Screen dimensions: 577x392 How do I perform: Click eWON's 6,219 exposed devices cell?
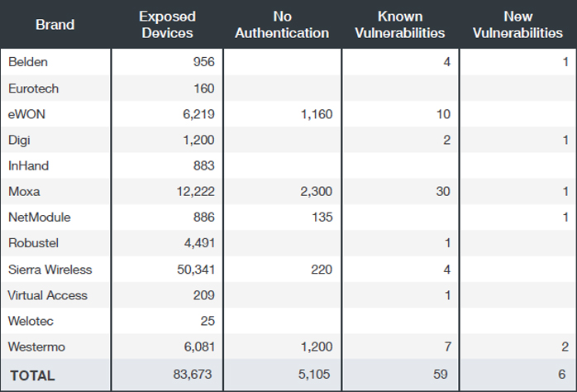click(x=197, y=114)
